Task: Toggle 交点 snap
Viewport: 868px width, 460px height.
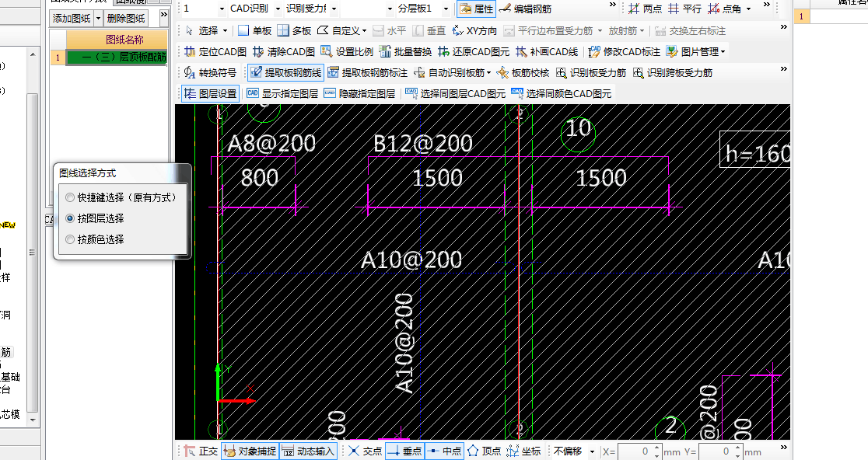Action: (366, 451)
